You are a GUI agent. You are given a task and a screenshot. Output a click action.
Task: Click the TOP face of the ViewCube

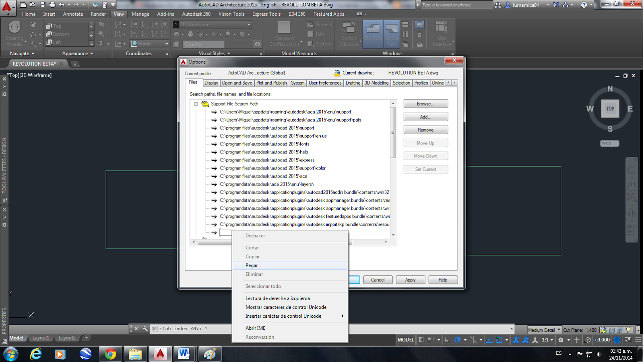click(610, 109)
